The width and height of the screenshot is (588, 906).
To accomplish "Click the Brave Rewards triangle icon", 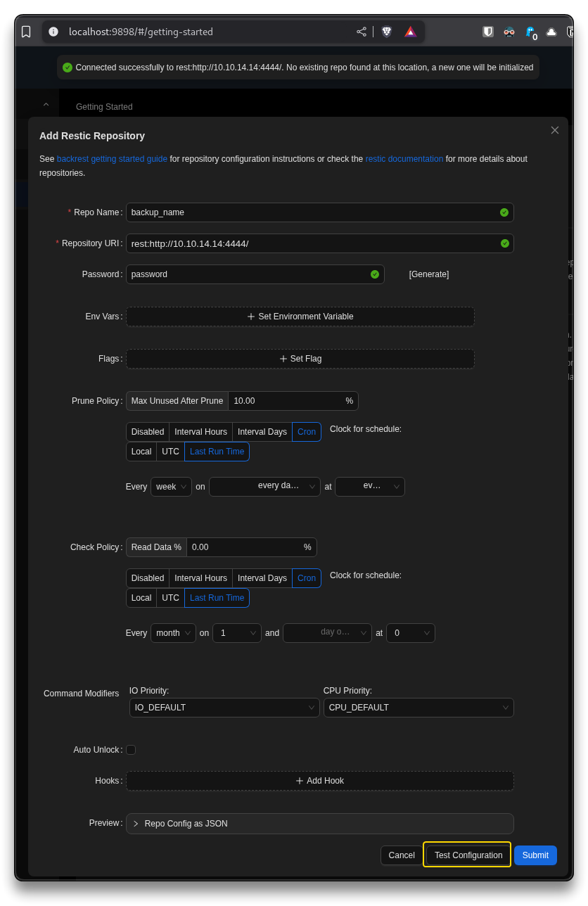I will click(x=411, y=32).
